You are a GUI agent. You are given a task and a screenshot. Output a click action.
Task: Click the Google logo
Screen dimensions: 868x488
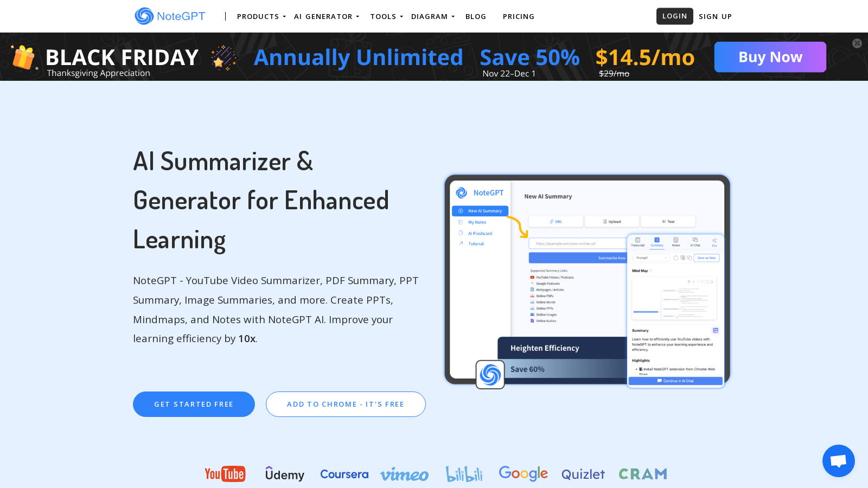(524, 473)
